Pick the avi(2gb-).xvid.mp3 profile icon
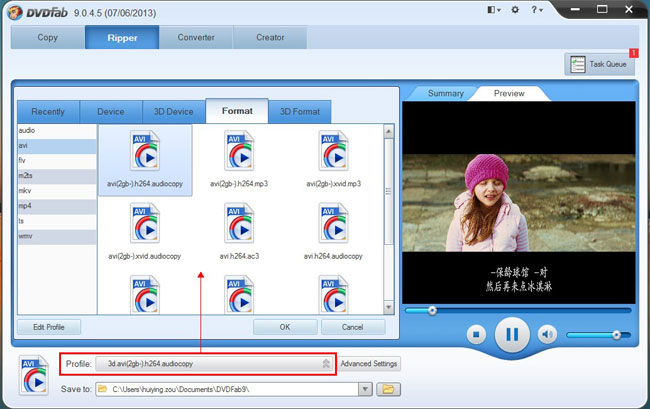Image resolution: width=650 pixels, height=409 pixels. point(333,150)
